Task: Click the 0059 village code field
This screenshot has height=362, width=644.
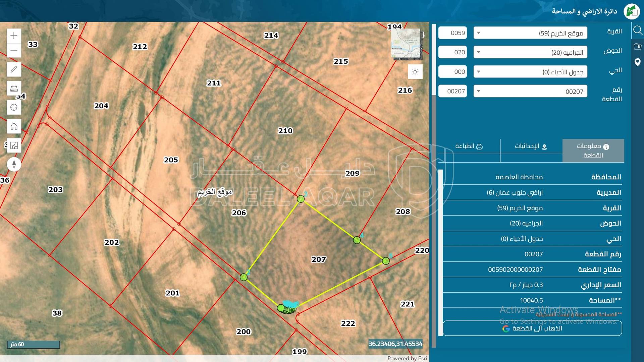Action: tap(452, 33)
